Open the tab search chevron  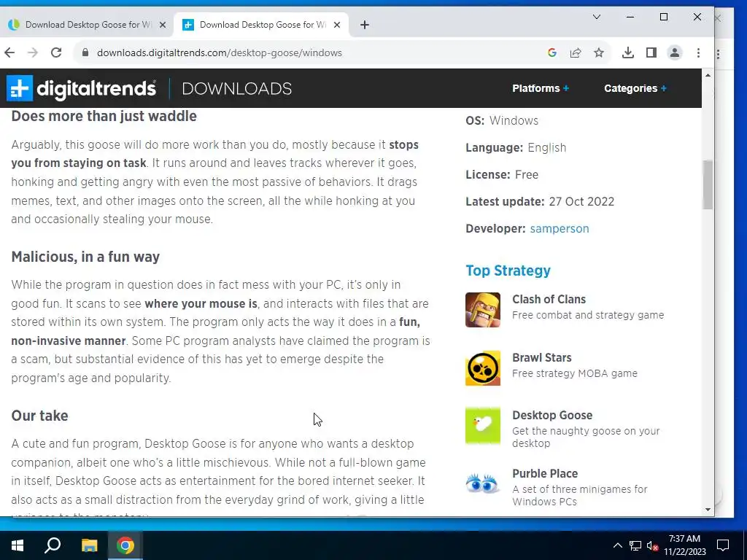coord(597,17)
